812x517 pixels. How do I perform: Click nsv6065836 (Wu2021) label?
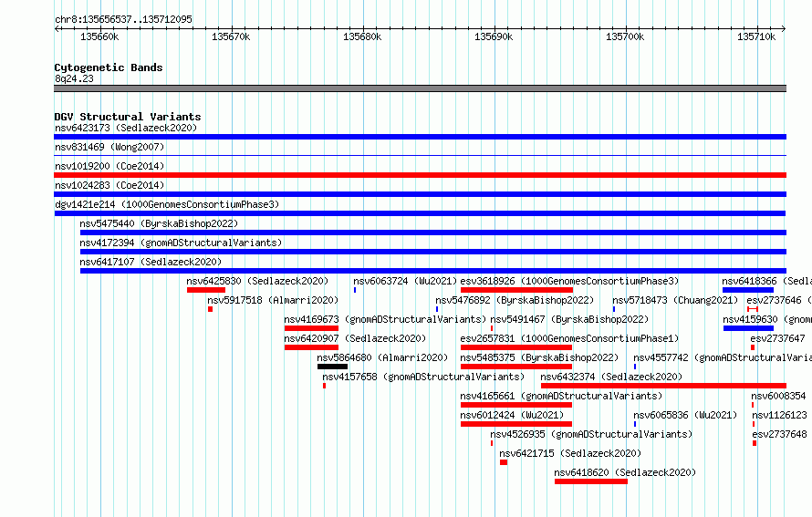tap(685, 415)
